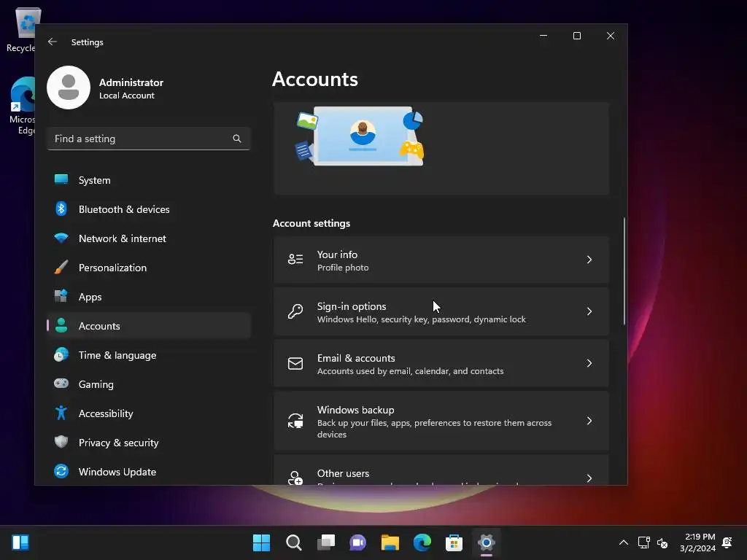
Task: Show hidden icons in the system tray
Action: pyautogui.click(x=623, y=542)
